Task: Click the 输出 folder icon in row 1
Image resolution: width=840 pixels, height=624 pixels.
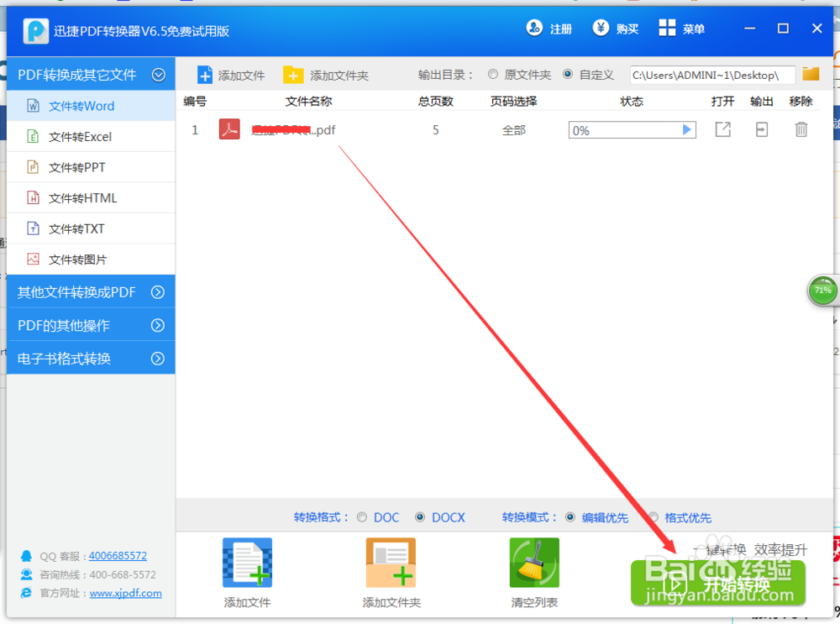Action: coord(762,129)
